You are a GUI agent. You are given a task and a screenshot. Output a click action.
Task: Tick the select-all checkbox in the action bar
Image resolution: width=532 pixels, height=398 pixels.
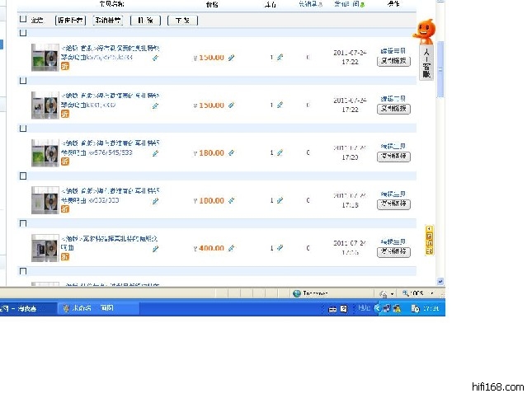pyautogui.click(x=23, y=19)
